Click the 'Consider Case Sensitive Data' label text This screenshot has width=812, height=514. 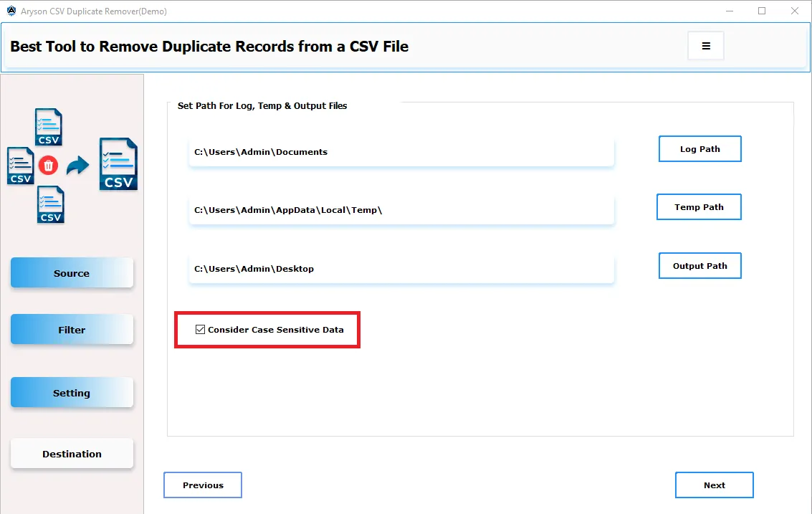276,330
